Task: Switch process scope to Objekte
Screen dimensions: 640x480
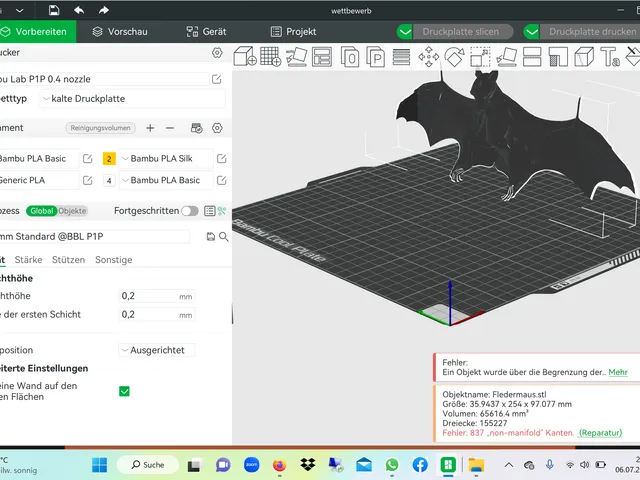Action: (72, 211)
